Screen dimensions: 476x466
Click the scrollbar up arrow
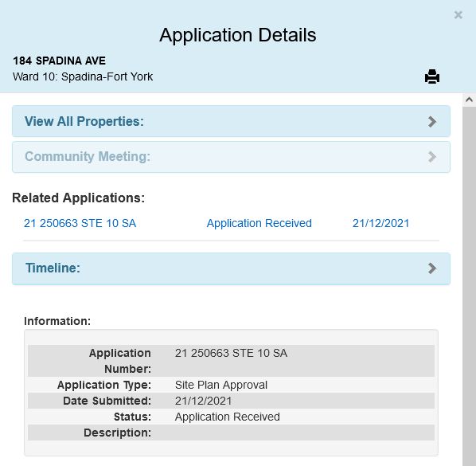point(469,100)
